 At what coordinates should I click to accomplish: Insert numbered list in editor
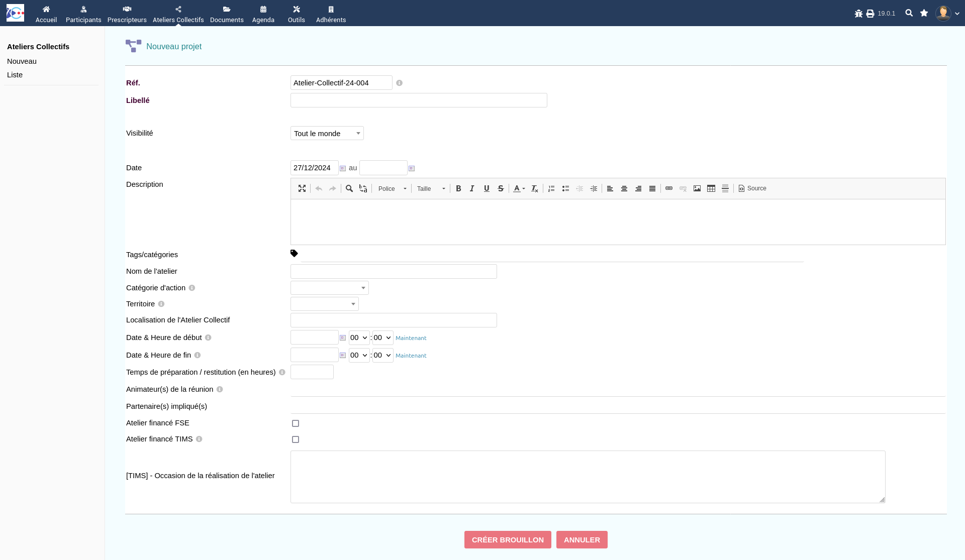tap(551, 188)
